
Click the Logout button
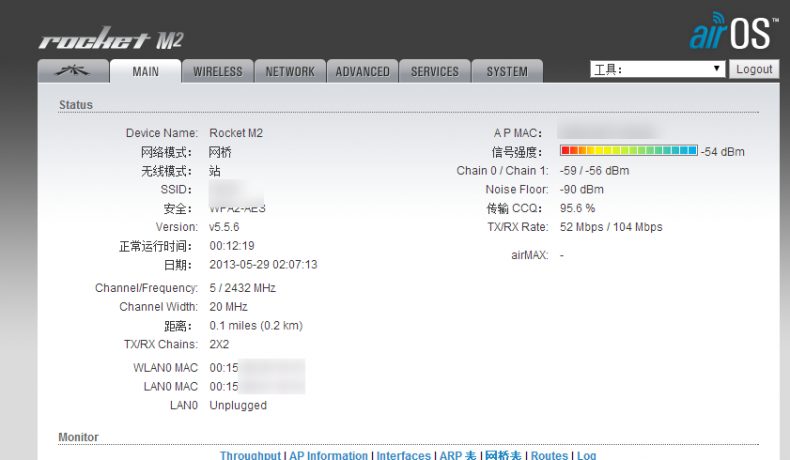tap(754, 69)
